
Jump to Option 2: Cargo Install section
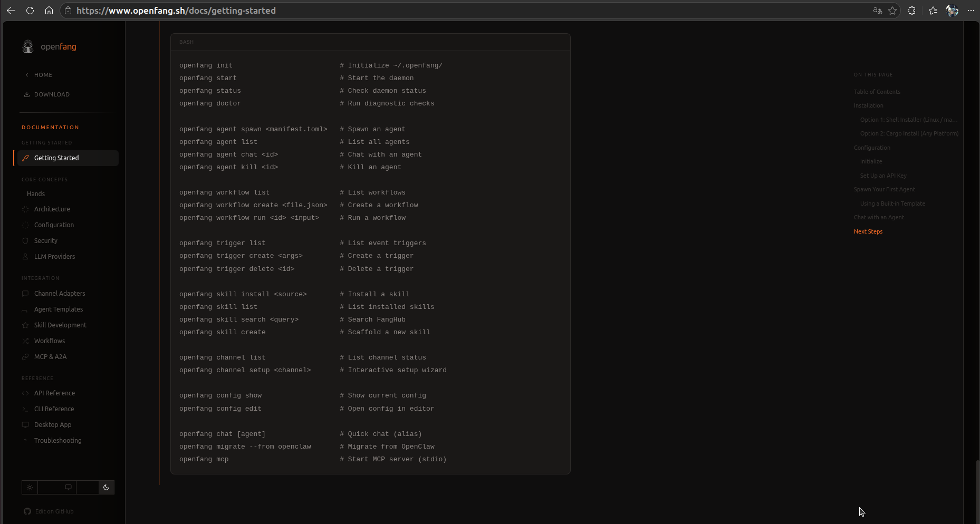909,133
